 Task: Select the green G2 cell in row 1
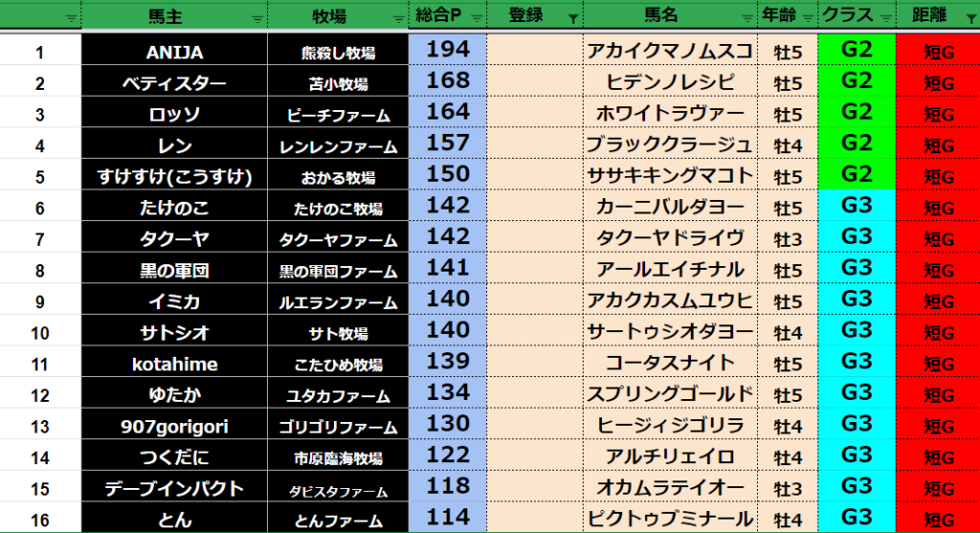(x=857, y=50)
